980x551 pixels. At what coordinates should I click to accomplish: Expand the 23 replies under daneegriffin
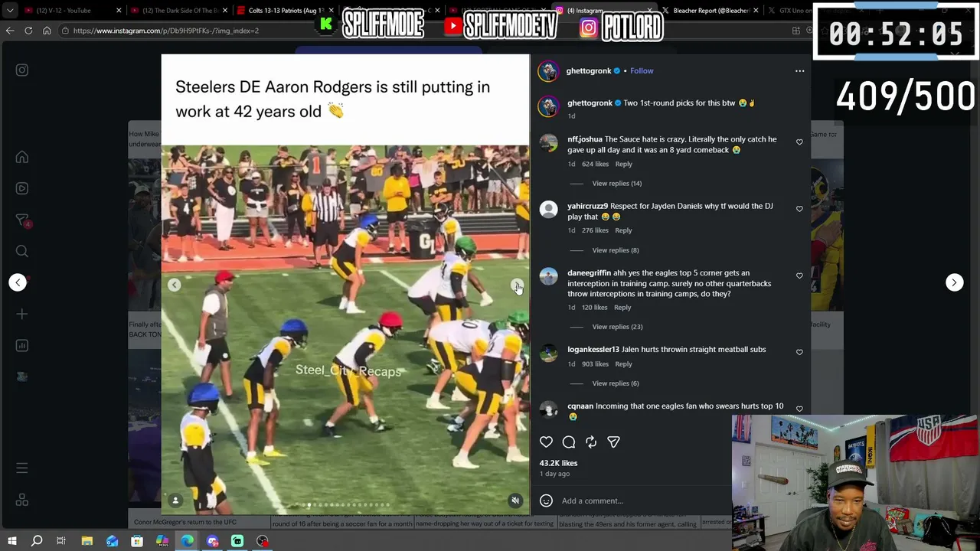click(x=617, y=327)
